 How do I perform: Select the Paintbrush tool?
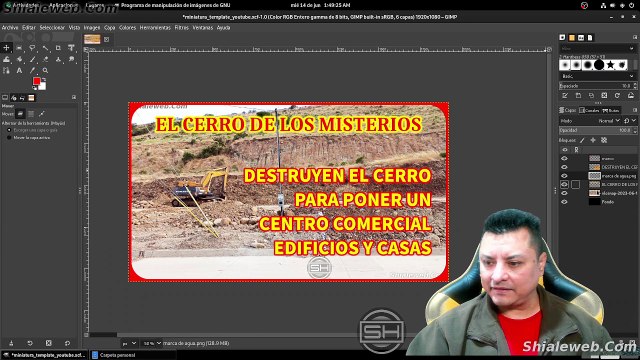(32, 59)
